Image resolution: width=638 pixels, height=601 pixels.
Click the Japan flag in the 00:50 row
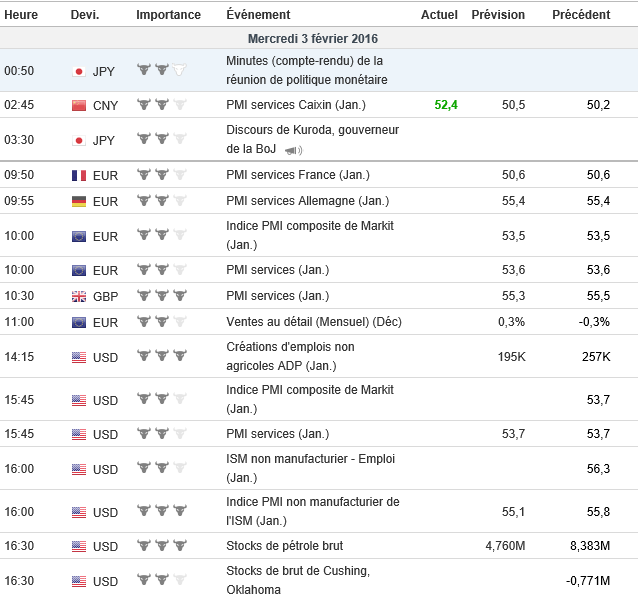[x=79, y=71]
